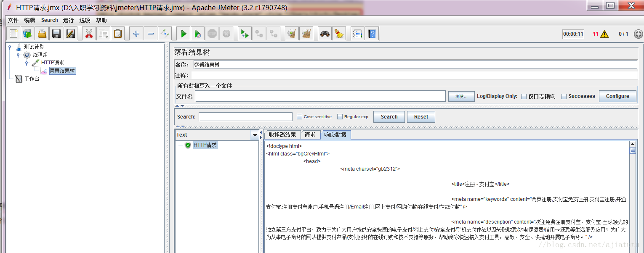The height and width of the screenshot is (253, 644).
Task: Click the Remote Shutdown All icon
Action: coord(273,34)
